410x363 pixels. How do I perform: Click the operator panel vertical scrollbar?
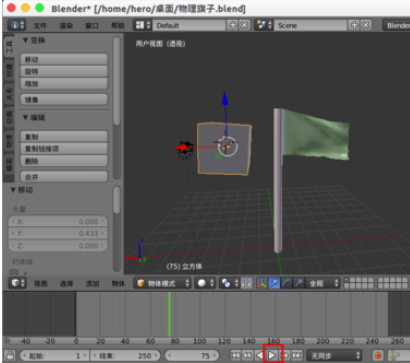(116, 200)
